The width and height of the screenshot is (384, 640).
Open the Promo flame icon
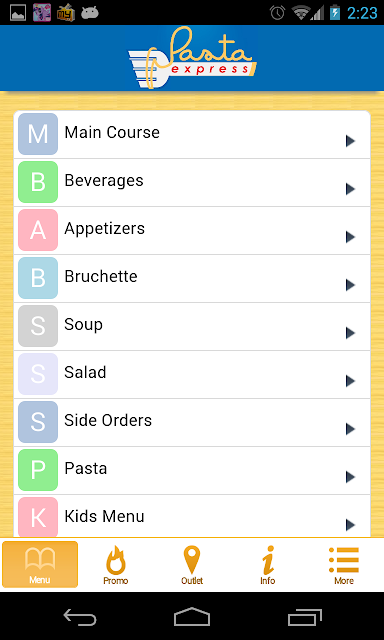[x=115, y=560]
